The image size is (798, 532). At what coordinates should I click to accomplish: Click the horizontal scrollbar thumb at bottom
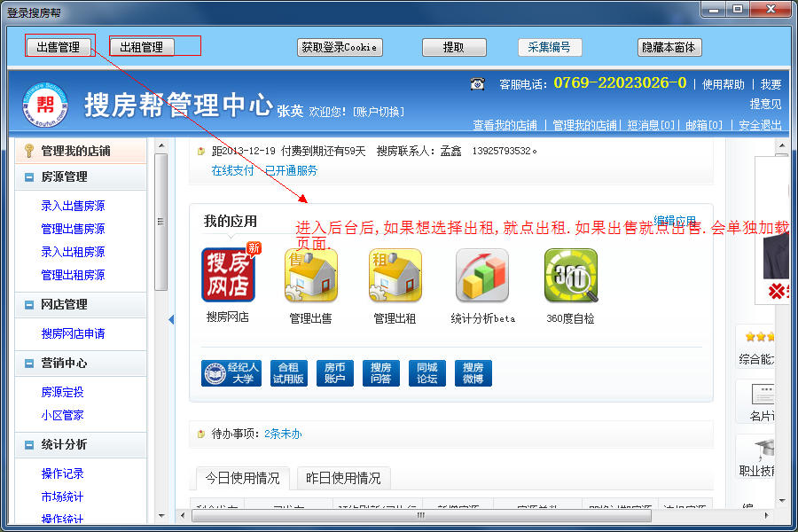[421, 515]
